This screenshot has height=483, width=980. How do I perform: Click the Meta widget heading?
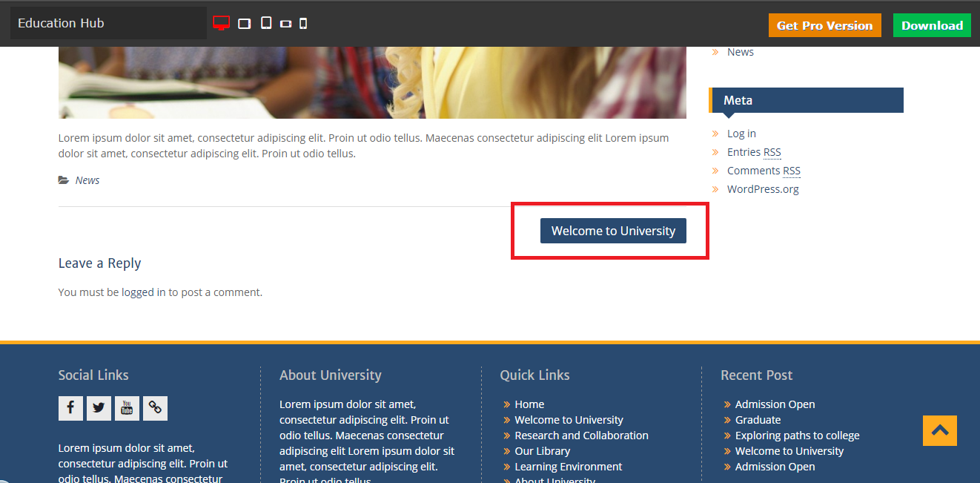tap(806, 100)
